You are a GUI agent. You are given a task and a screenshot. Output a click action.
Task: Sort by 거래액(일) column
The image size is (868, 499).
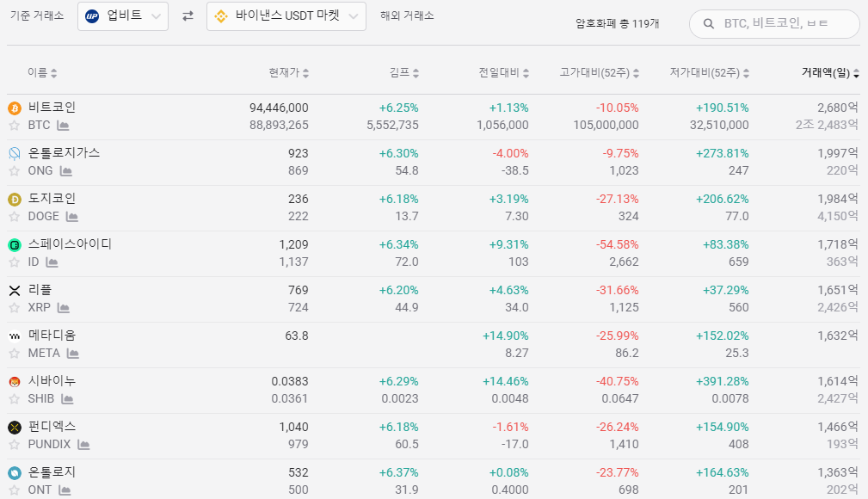(x=830, y=73)
